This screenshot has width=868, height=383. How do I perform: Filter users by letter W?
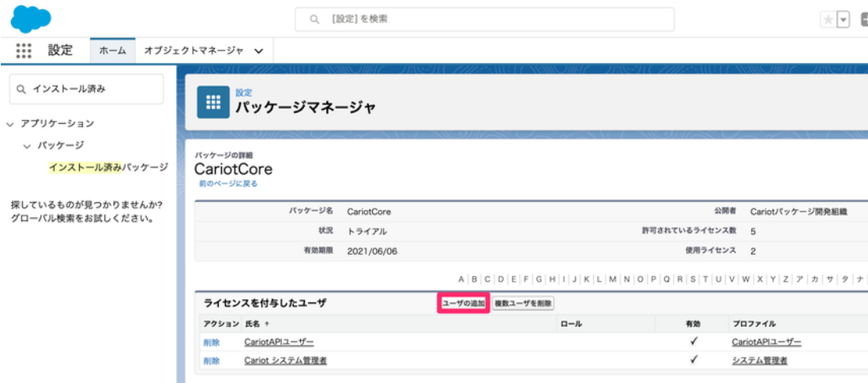[x=746, y=279]
